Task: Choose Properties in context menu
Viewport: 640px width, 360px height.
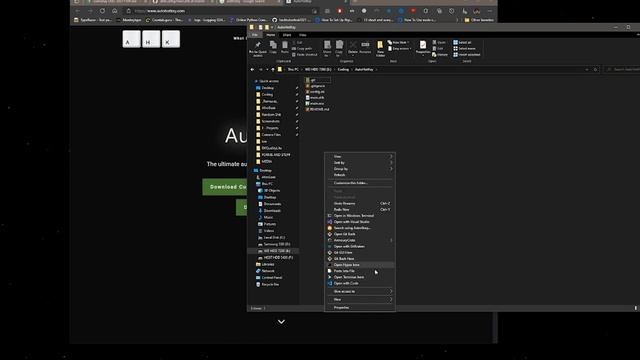Action: 360,307
